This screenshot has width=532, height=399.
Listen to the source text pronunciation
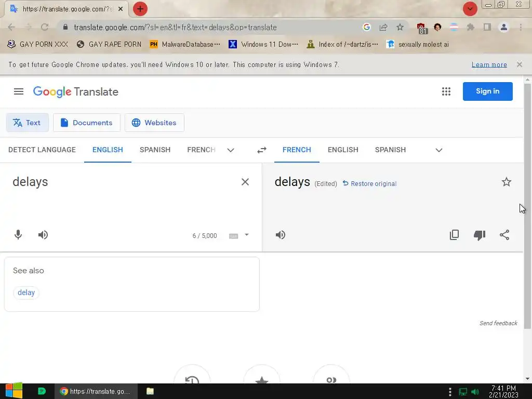[x=43, y=235]
